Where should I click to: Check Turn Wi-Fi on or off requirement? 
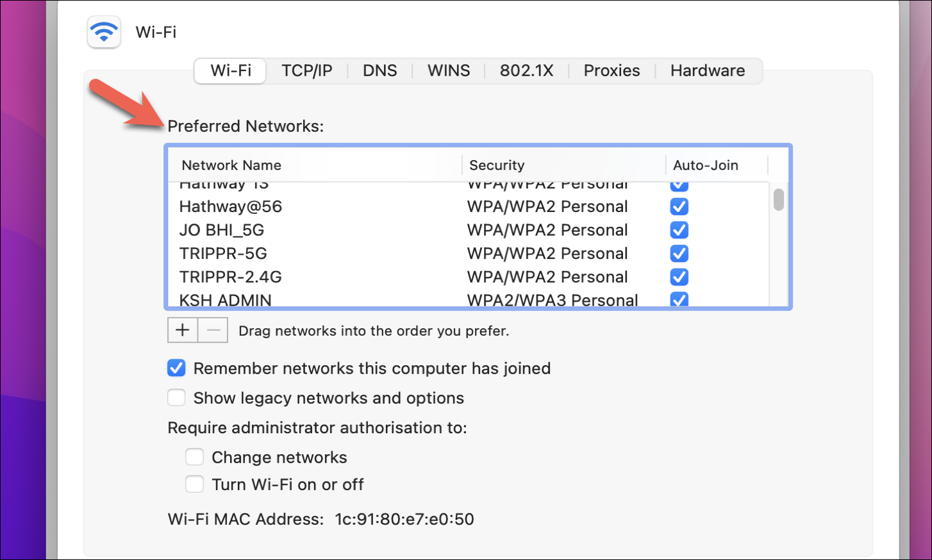coord(194,484)
